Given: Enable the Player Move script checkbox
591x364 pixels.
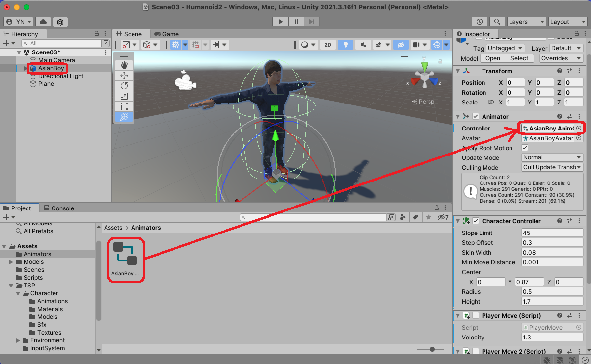Looking at the screenshot, I should tap(475, 316).
